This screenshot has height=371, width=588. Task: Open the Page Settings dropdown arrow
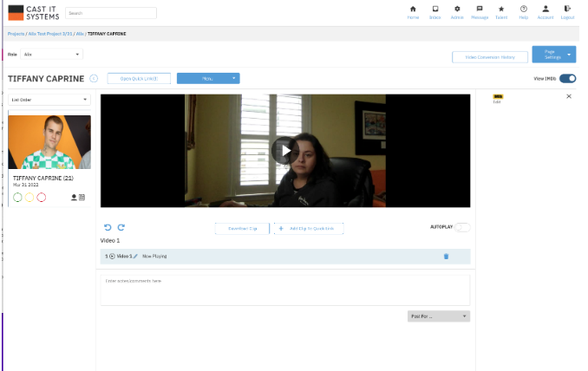pyautogui.click(x=569, y=55)
